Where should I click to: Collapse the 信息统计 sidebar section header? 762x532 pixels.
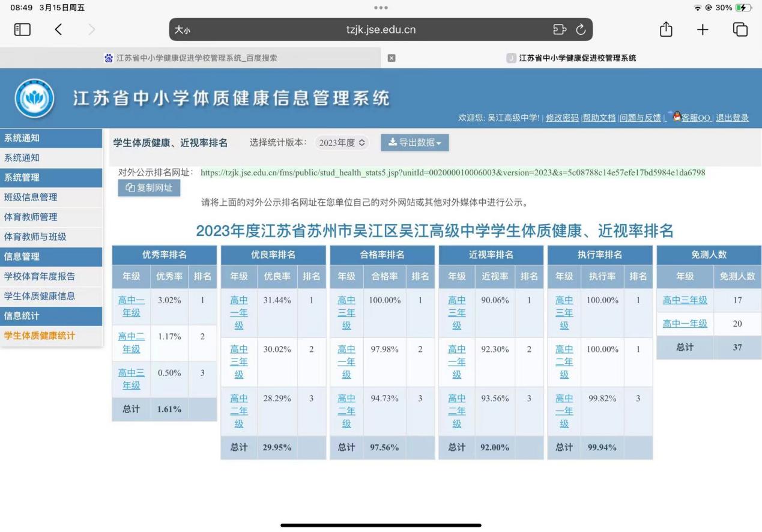pyautogui.click(x=51, y=316)
